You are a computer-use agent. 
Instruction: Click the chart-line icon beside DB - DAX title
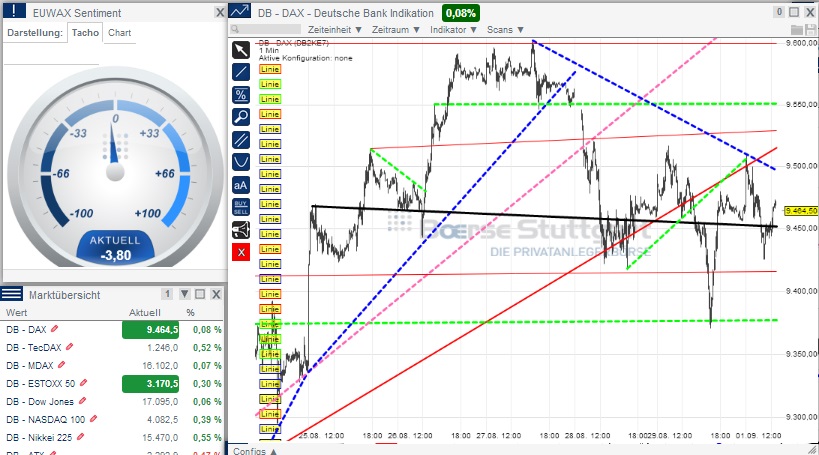click(240, 11)
